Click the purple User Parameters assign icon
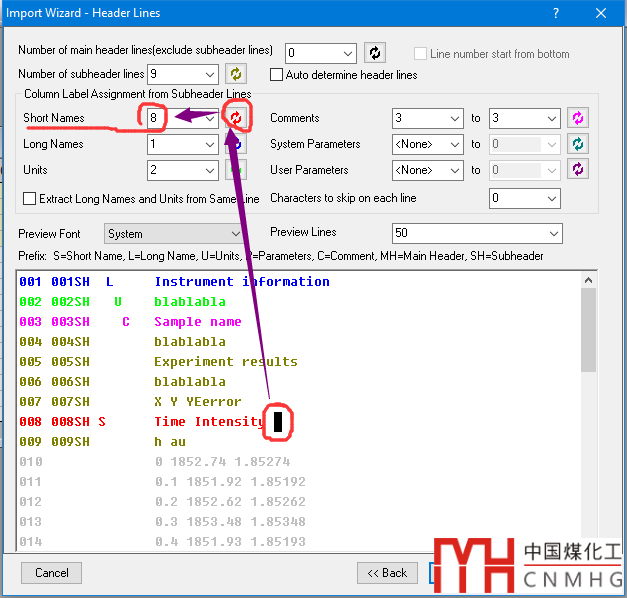627x598 pixels. (577, 170)
